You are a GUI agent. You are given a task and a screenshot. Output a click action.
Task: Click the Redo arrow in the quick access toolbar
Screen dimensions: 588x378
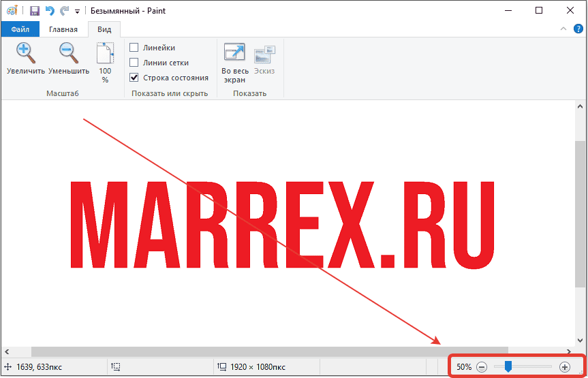pos(65,11)
